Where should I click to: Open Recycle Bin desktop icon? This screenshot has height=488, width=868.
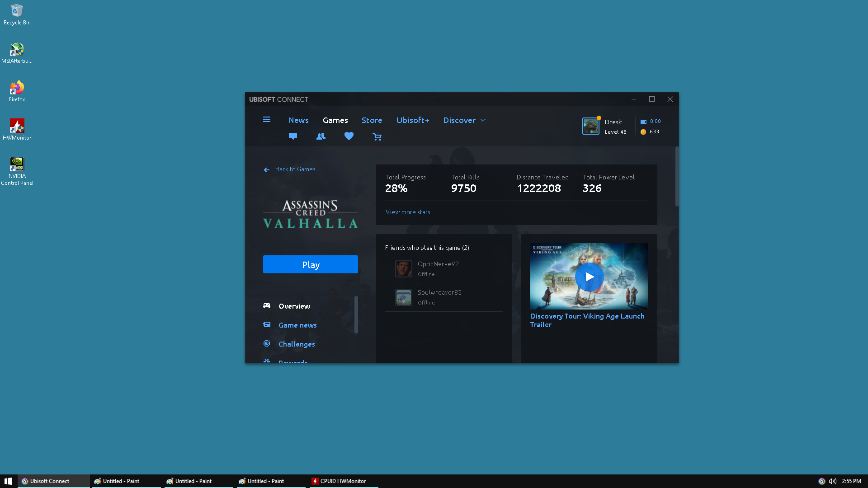point(17,14)
